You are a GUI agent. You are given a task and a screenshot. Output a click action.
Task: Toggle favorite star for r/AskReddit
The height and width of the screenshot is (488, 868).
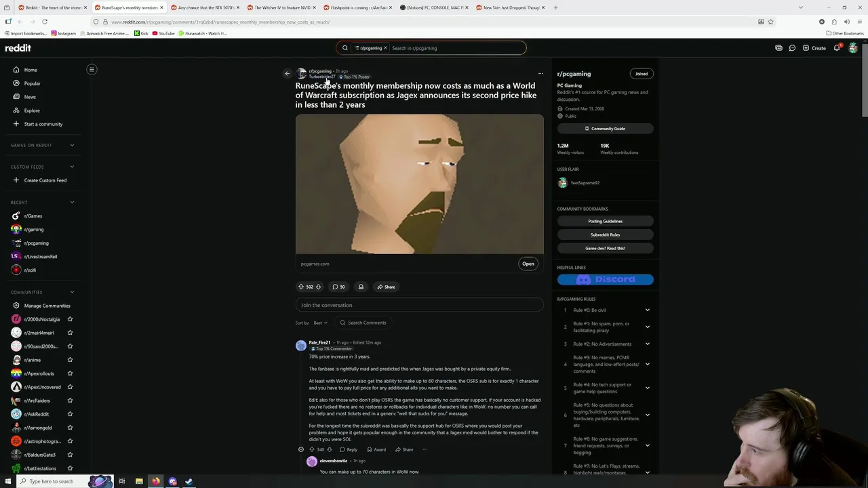[x=70, y=414]
